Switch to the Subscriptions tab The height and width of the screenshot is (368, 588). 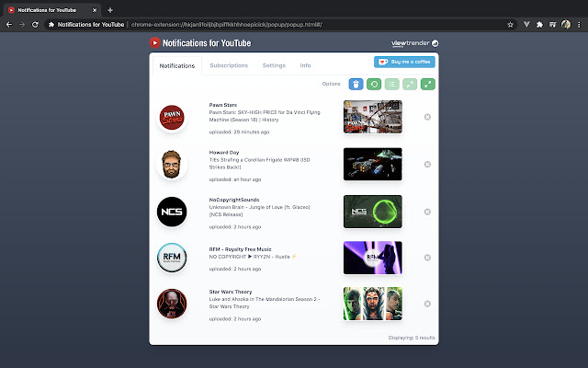pos(229,65)
